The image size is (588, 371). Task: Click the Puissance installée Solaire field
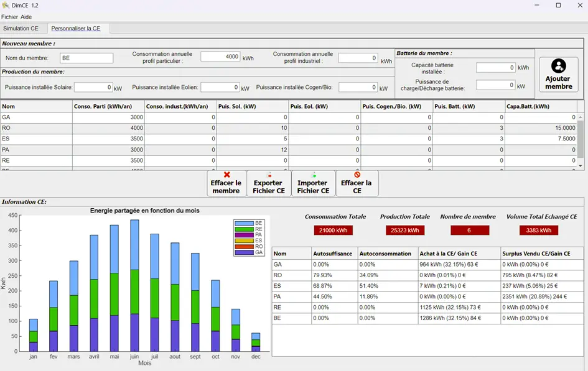[93, 88]
